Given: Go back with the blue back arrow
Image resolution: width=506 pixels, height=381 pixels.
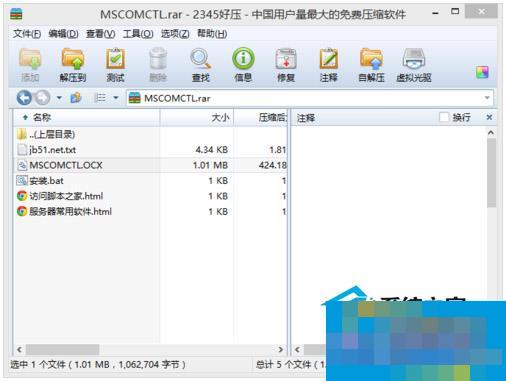Looking at the screenshot, I should coord(24,98).
